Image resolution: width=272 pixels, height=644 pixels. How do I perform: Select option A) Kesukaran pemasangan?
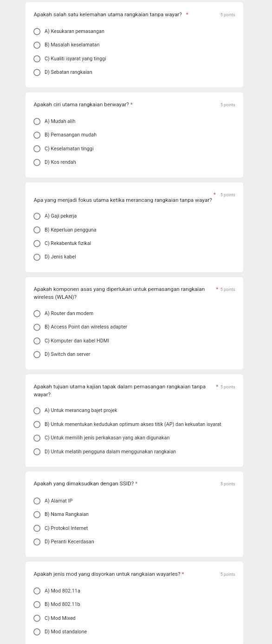point(37,32)
